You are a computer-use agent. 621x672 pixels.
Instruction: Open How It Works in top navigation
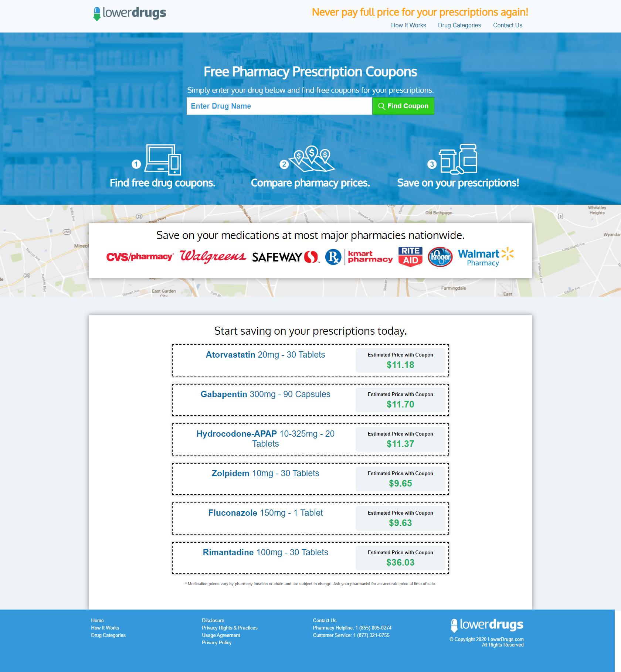pyautogui.click(x=408, y=25)
